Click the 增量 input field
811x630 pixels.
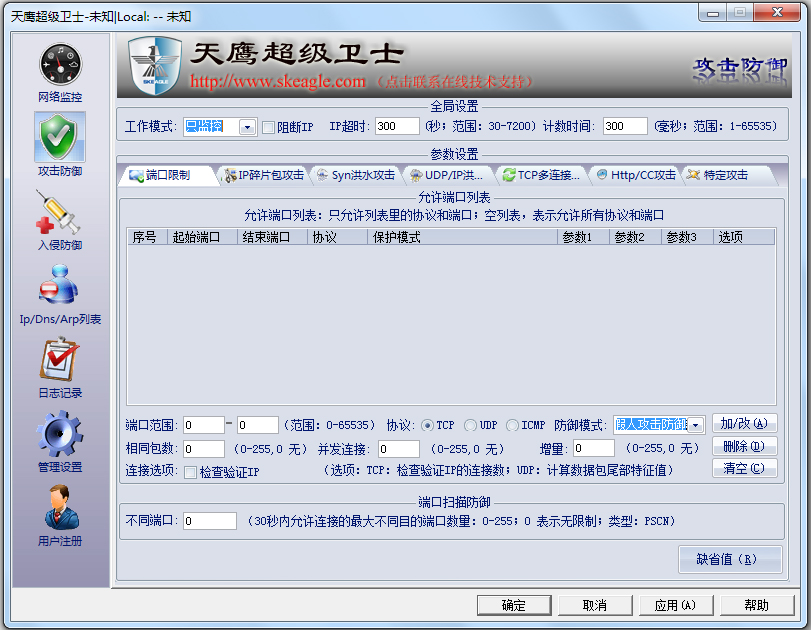click(594, 448)
